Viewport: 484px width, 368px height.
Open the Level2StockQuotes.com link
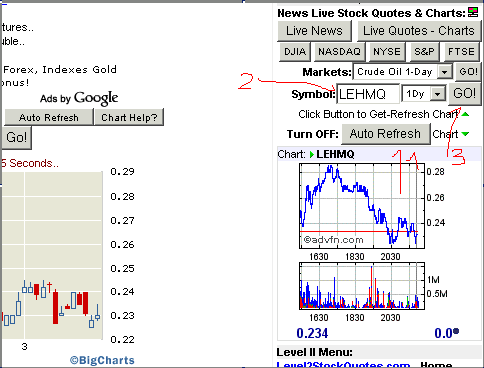pyautogui.click(x=343, y=365)
